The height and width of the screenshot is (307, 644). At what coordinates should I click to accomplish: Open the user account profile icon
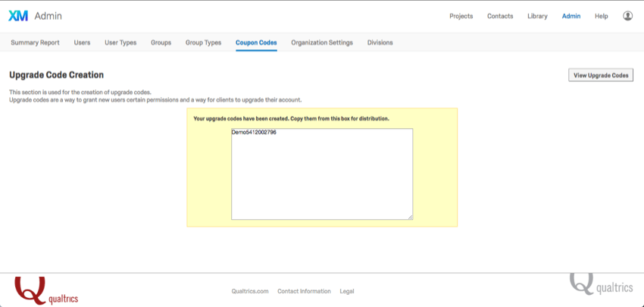pyautogui.click(x=627, y=16)
